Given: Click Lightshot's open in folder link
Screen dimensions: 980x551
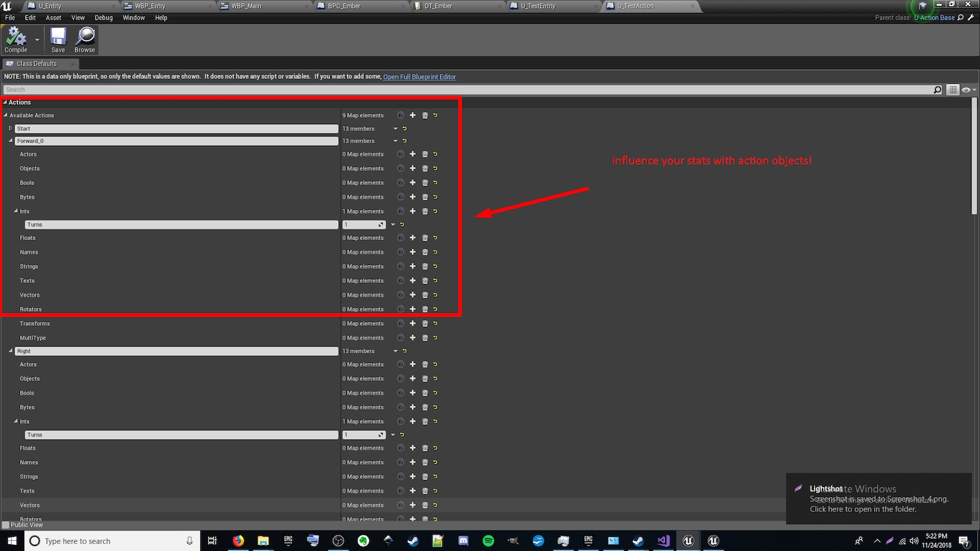Looking at the screenshot, I should coord(862,509).
